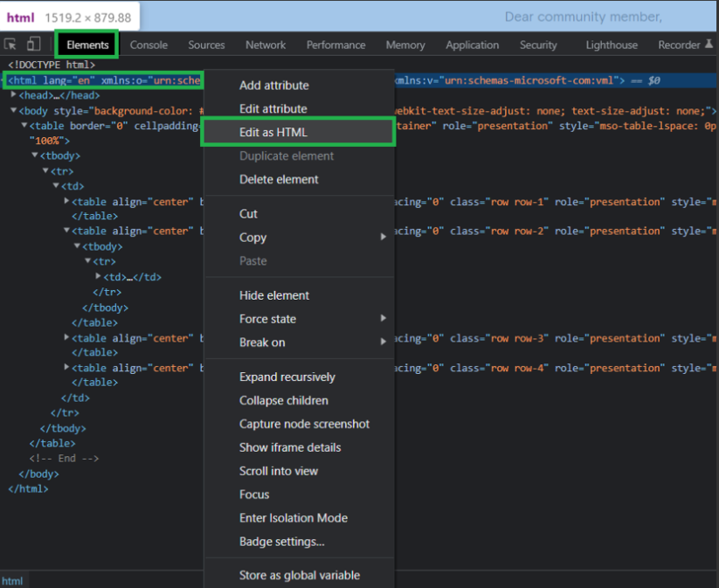Image resolution: width=719 pixels, height=588 pixels.
Task: Open the Network tab
Action: click(x=266, y=45)
